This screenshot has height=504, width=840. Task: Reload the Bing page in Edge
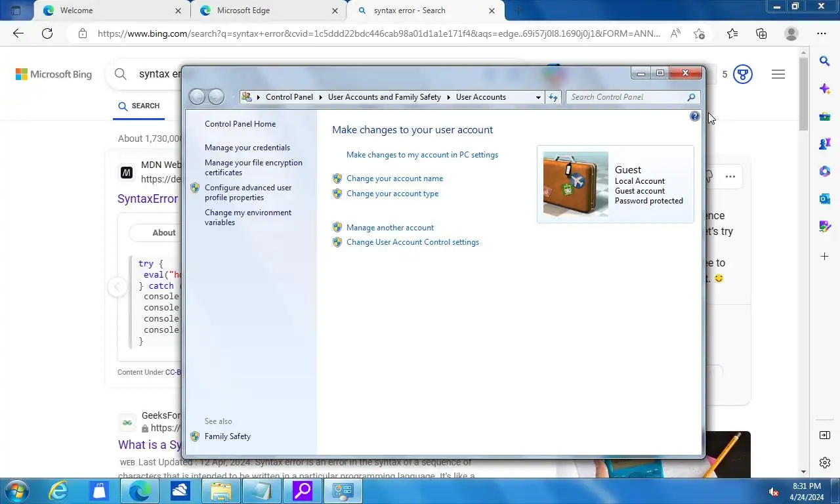(47, 33)
